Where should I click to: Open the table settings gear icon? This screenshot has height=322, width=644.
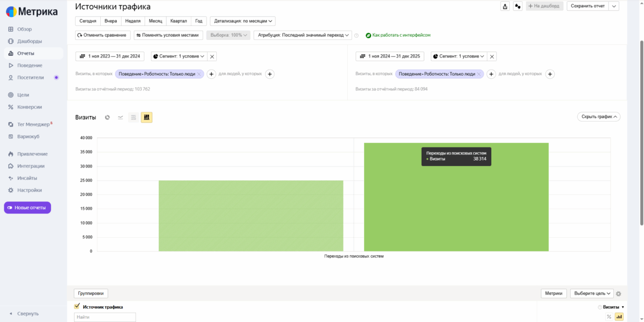(x=619, y=294)
